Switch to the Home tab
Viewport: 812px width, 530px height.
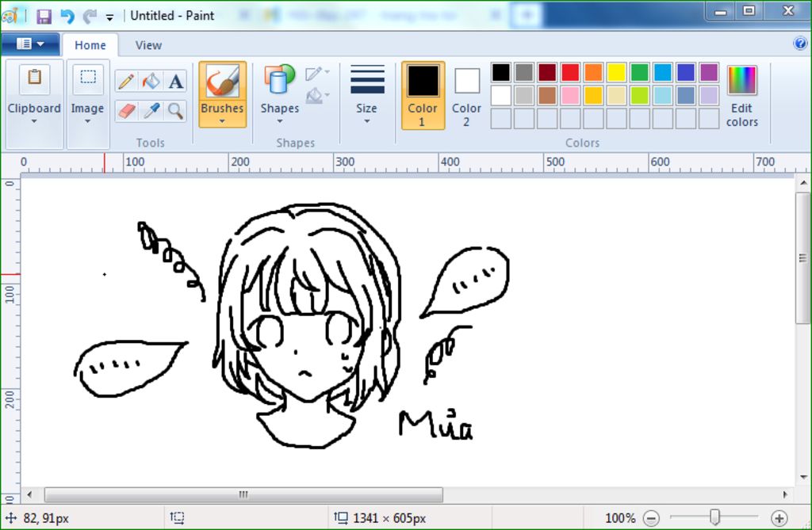click(90, 45)
